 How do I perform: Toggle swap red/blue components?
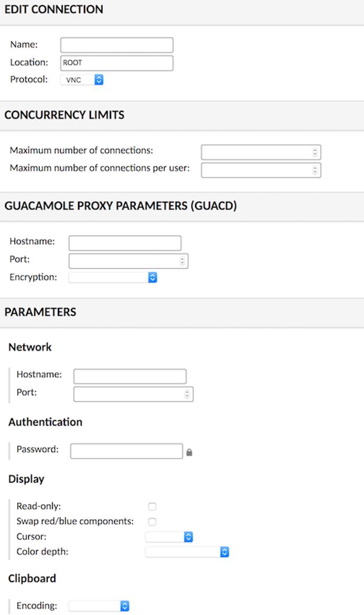coord(152,521)
